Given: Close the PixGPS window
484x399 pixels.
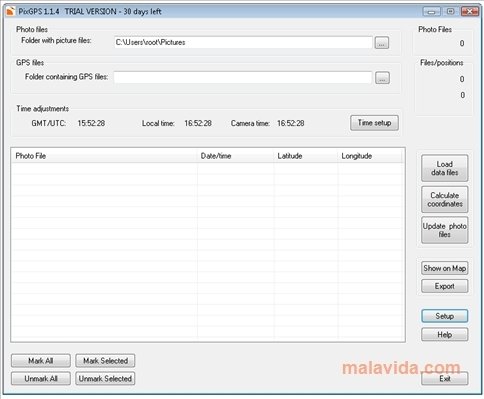Looking at the screenshot, I should (470, 12).
